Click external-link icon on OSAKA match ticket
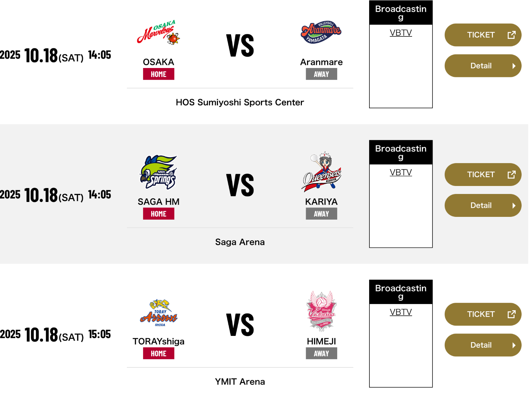532x398 pixels. pyautogui.click(x=512, y=35)
